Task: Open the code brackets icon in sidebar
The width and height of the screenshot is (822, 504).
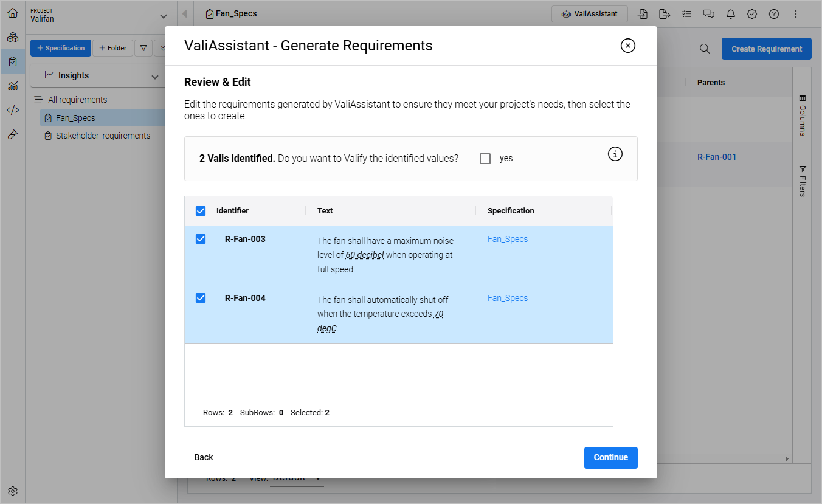Action: (x=12, y=110)
